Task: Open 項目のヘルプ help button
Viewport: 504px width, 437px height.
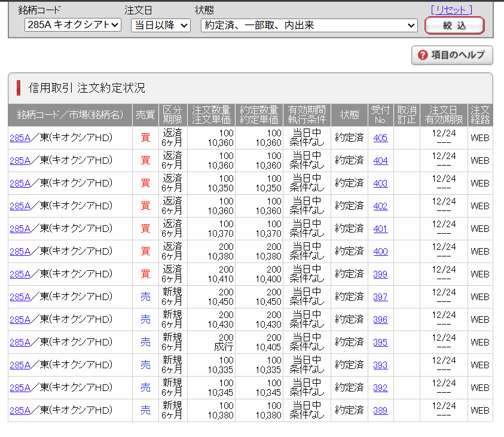Action: point(452,55)
